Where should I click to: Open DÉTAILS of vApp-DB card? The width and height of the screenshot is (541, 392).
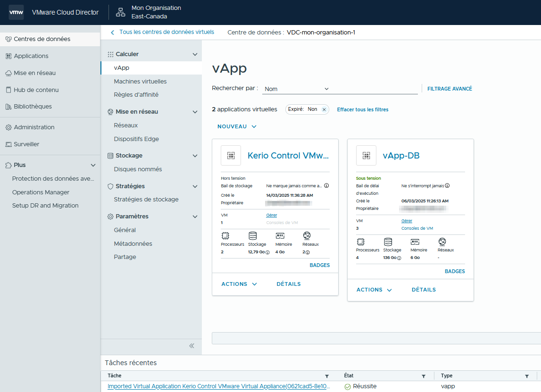(x=424, y=290)
